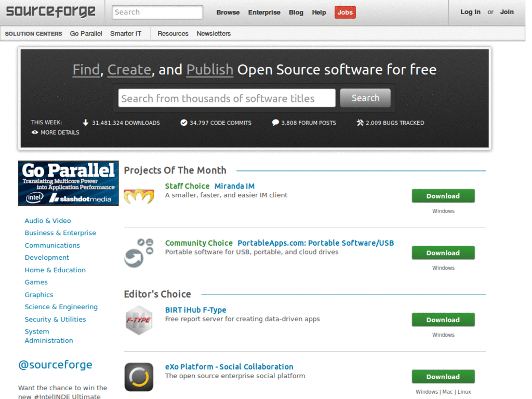532x399 pixels.
Task: Click the forum posts speech bubble icon
Action: coord(275,123)
